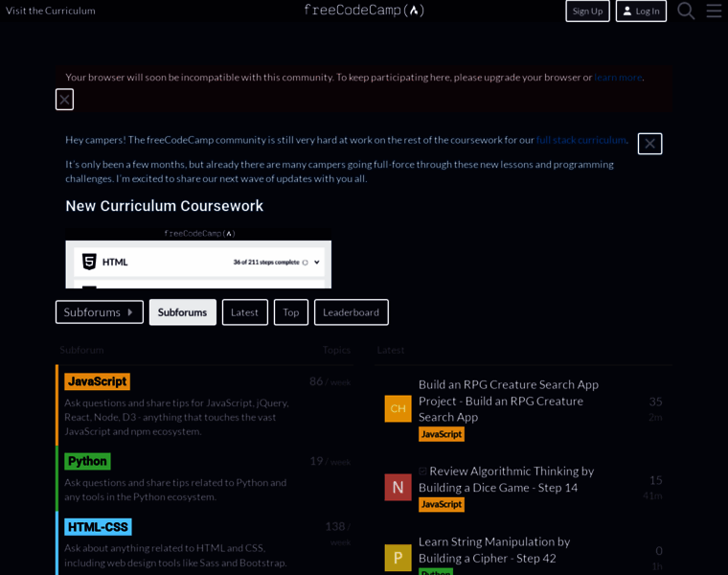Click reply count 15 on Dice Game topic

click(655, 480)
